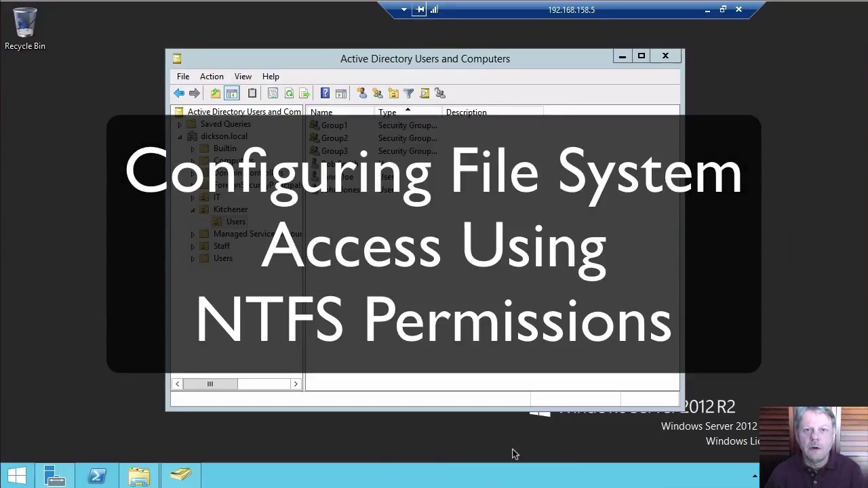The height and width of the screenshot is (488, 868).
Task: Collapse the dickson.local domain node
Action: click(180, 137)
